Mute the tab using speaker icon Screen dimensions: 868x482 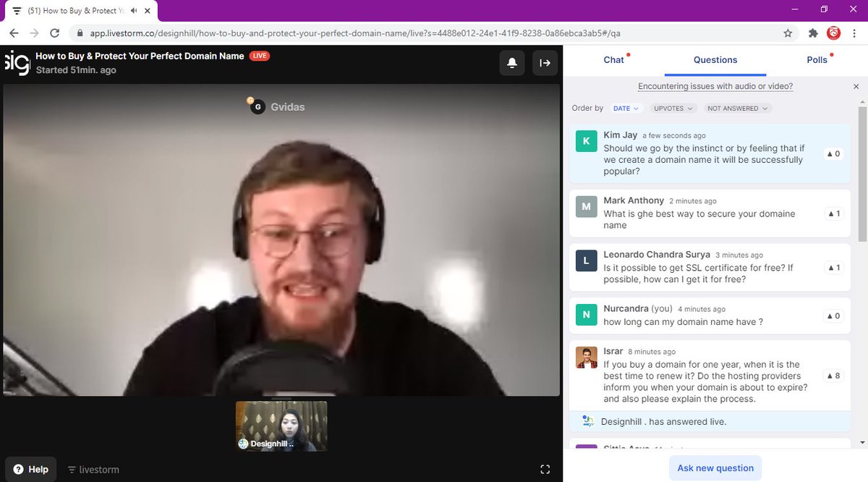coord(134,11)
